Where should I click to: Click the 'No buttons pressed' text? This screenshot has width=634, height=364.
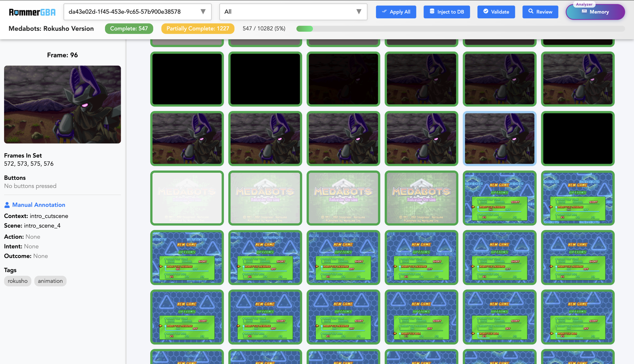[x=30, y=186]
